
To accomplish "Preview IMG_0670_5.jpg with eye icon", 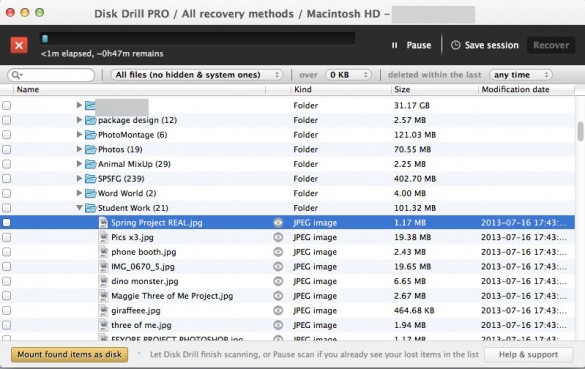I will (x=278, y=266).
